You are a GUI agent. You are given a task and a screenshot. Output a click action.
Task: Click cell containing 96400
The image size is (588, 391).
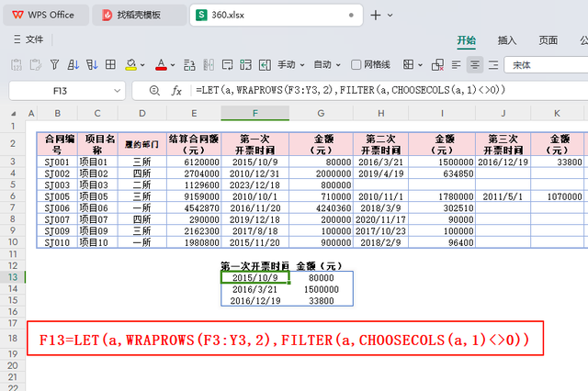point(442,242)
